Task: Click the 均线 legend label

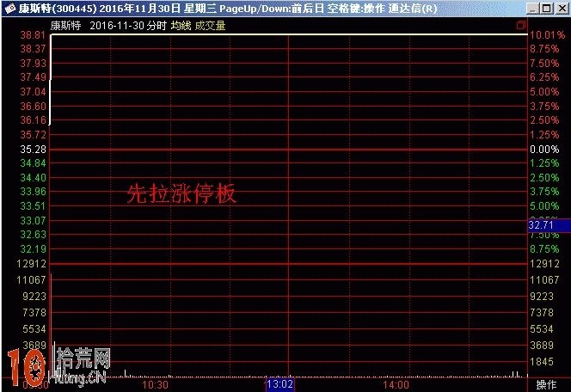Action: pos(181,26)
